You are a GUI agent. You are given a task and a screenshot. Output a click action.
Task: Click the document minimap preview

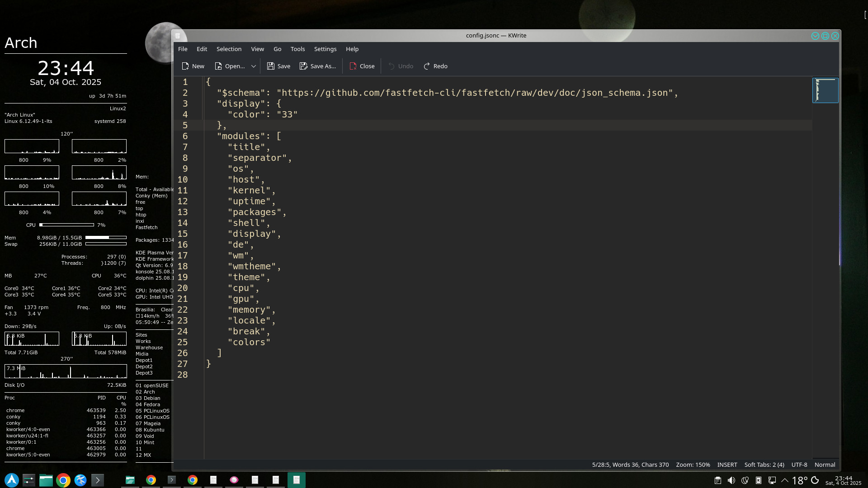coord(825,90)
